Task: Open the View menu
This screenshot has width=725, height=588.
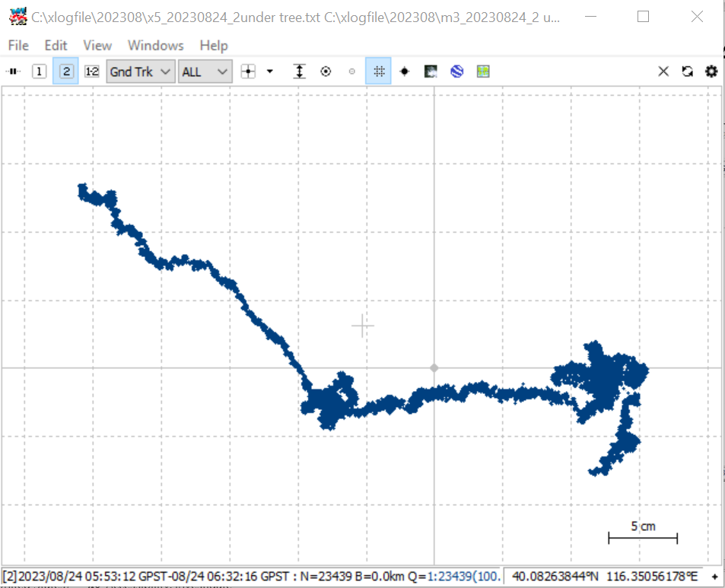Action: 97,46
